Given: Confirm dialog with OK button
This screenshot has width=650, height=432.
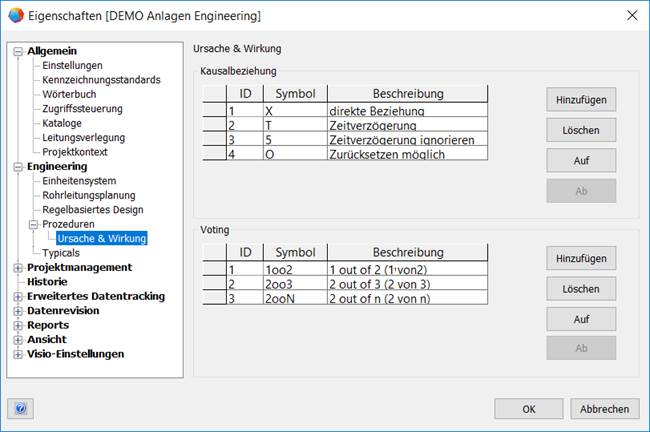Looking at the screenshot, I should pos(529,409).
